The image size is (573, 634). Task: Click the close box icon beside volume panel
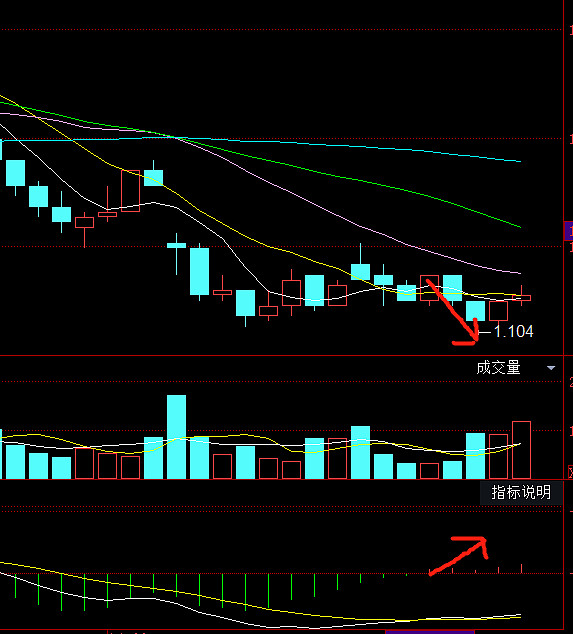tap(571, 471)
